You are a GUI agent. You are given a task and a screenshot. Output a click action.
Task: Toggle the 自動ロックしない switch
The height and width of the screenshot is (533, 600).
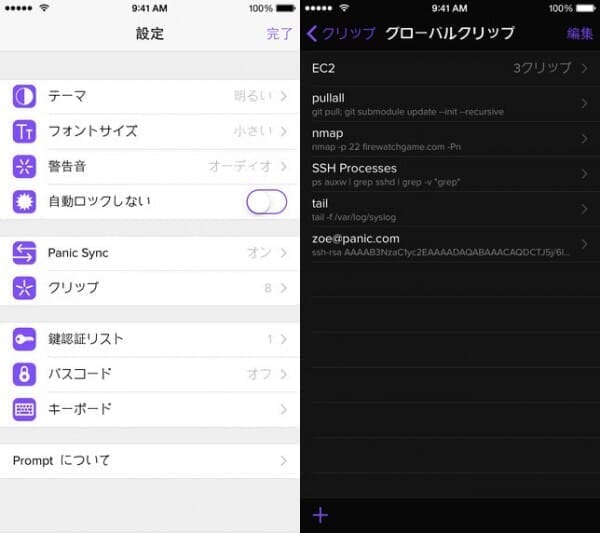267,202
